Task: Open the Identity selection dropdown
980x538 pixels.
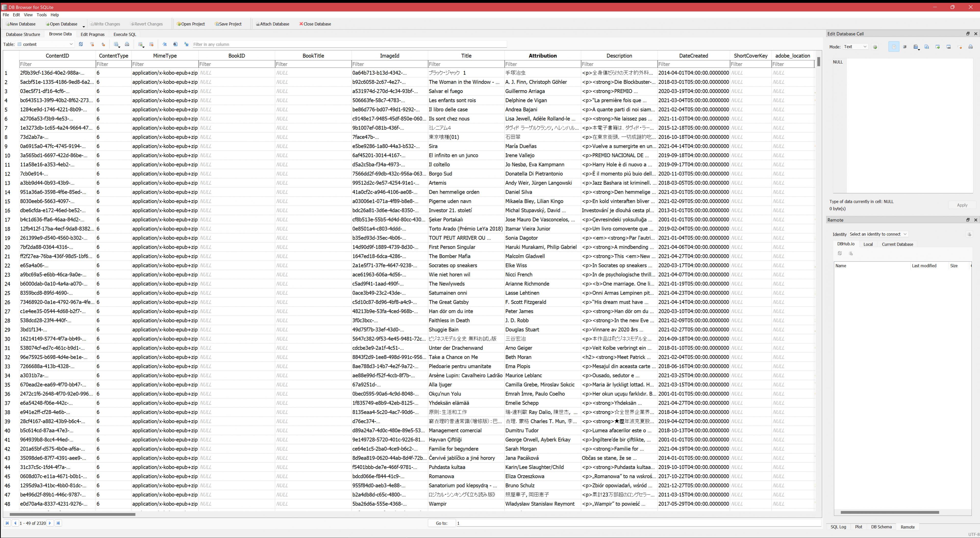Action: click(x=878, y=234)
